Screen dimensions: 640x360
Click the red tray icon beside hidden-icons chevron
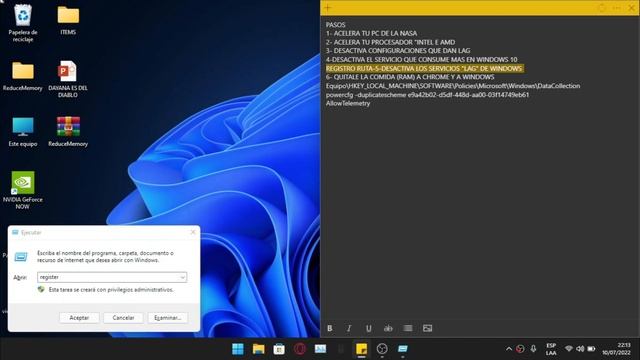coord(520,349)
